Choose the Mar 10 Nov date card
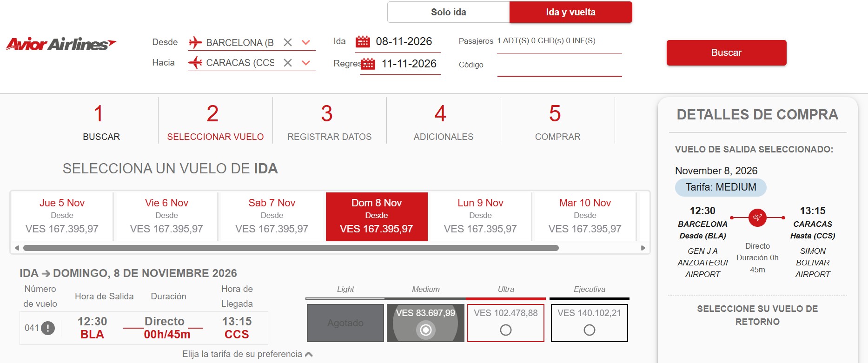 tap(585, 217)
